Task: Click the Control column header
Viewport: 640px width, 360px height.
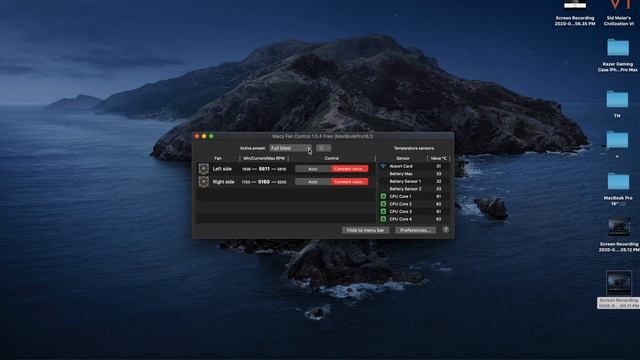Action: (x=332, y=158)
